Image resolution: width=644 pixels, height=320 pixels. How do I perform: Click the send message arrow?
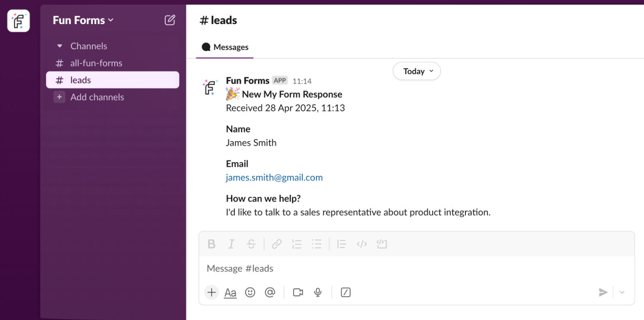point(603,293)
